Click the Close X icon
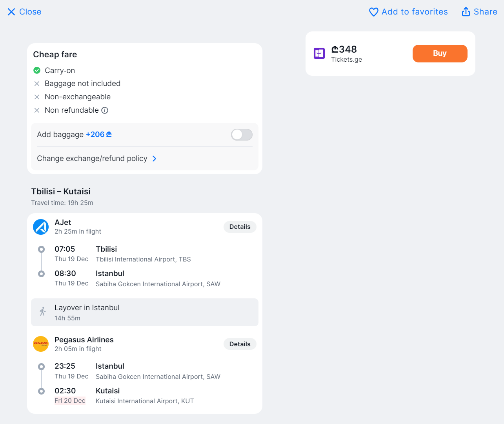This screenshot has height=424, width=504. point(11,12)
